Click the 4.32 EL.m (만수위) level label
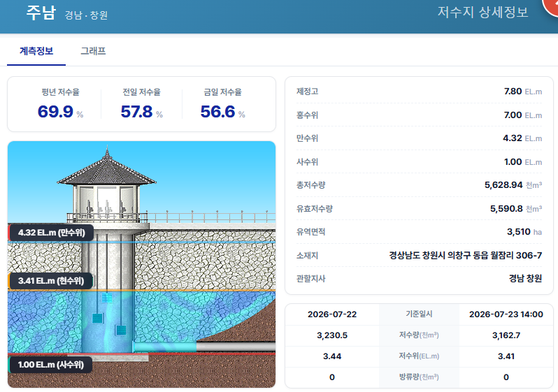Screen dimensions: 558x392 (x=51, y=233)
